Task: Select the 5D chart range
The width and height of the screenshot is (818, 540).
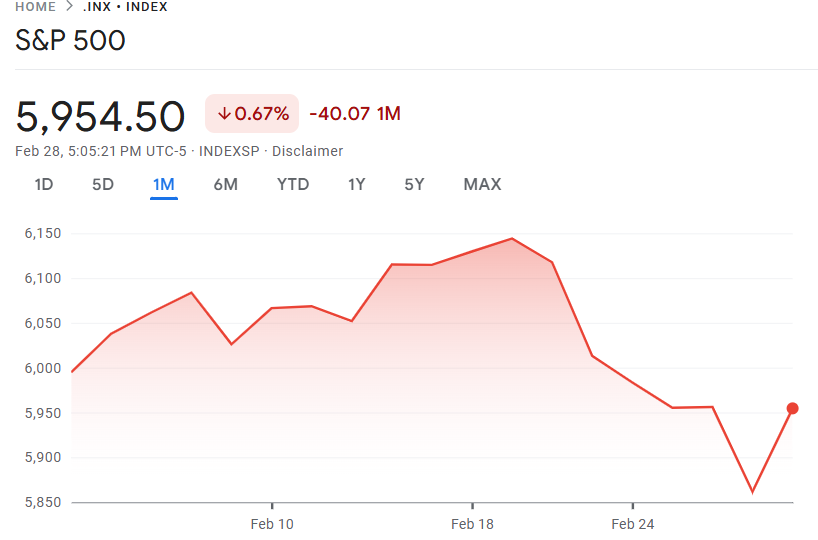Action: (x=103, y=185)
